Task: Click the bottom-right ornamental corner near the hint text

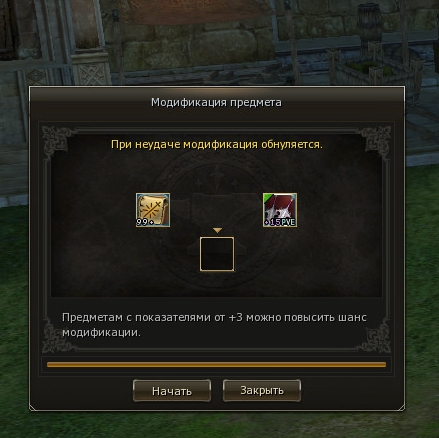Action: click(x=378, y=335)
